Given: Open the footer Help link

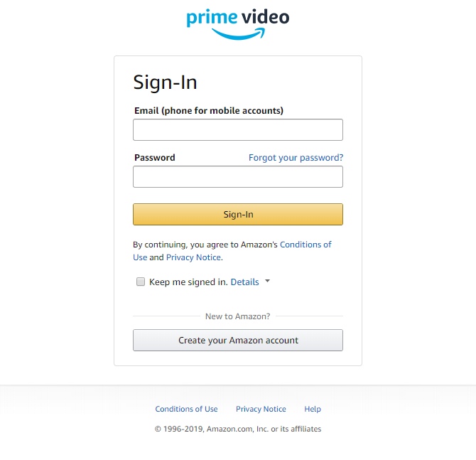Looking at the screenshot, I should (313, 409).
